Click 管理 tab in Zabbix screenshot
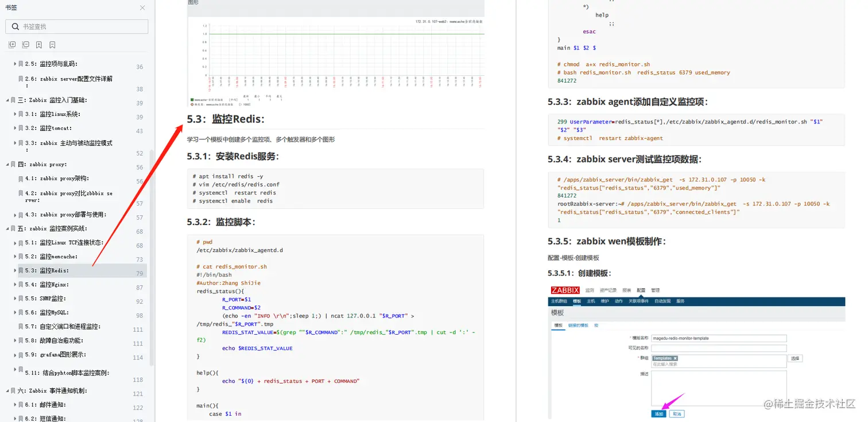 656,291
